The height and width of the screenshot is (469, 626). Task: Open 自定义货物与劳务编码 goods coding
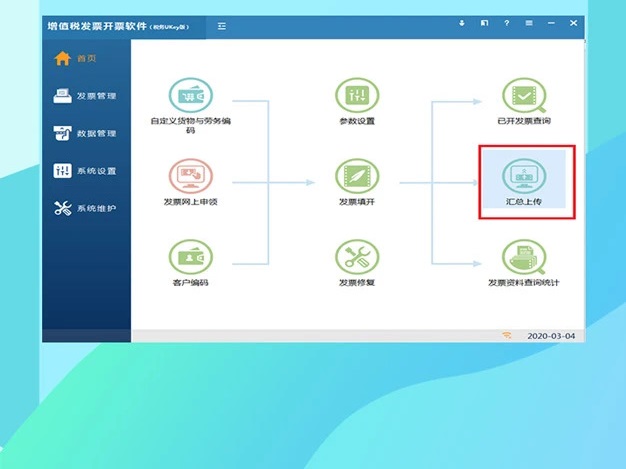click(x=190, y=96)
